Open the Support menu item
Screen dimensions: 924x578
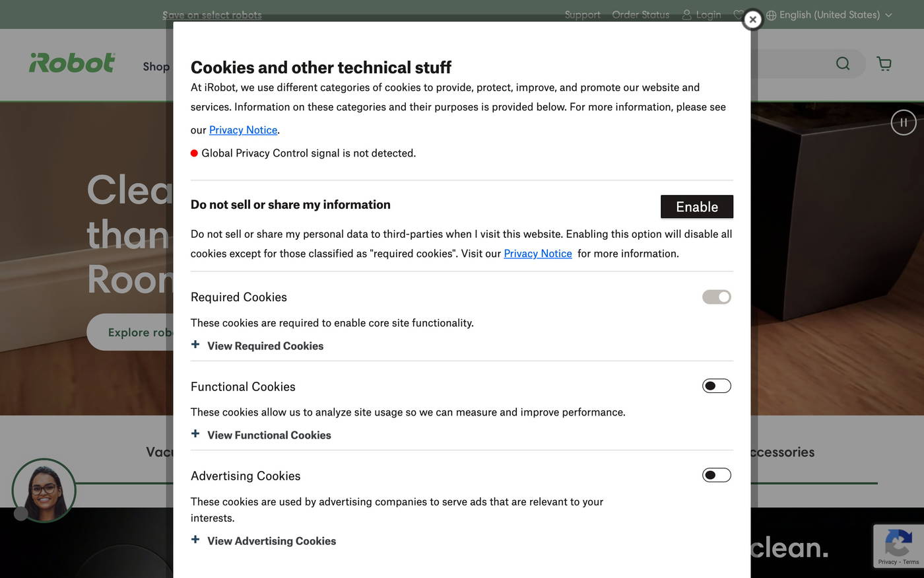coord(582,15)
